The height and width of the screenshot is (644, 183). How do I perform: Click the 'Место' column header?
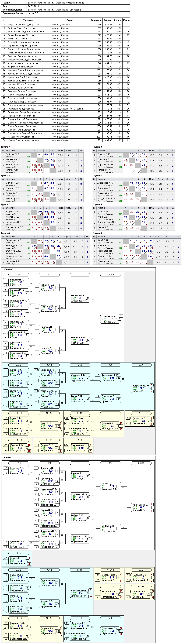[x=126, y=20]
